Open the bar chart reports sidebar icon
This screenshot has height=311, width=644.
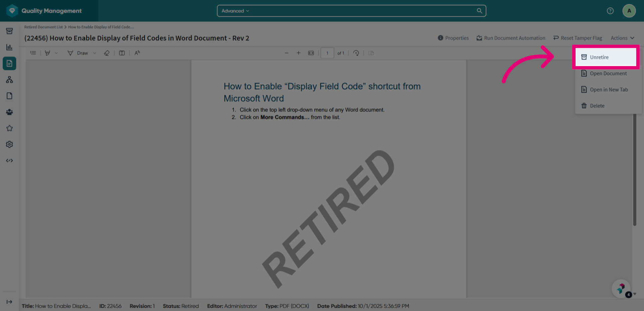coord(9,47)
